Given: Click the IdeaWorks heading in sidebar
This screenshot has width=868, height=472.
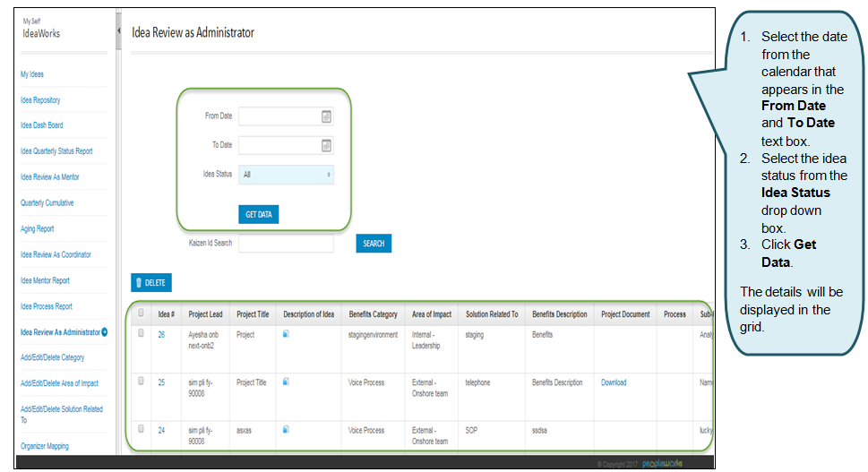Looking at the screenshot, I should [41, 33].
